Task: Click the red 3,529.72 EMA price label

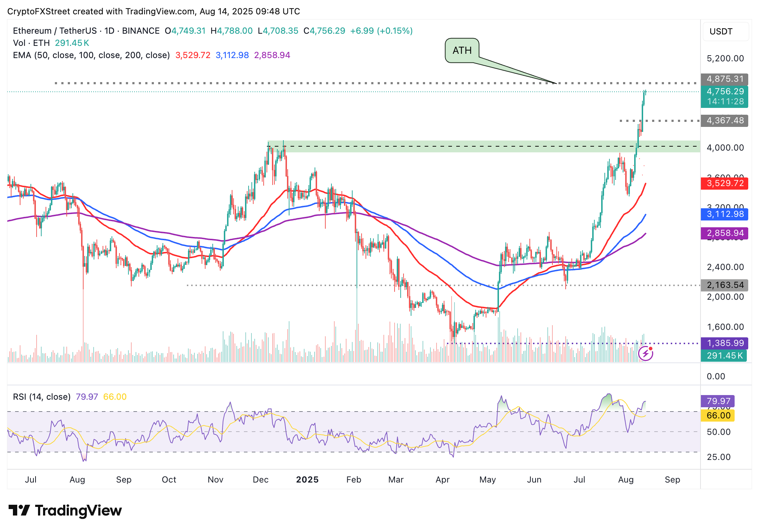Action: pyautogui.click(x=725, y=184)
